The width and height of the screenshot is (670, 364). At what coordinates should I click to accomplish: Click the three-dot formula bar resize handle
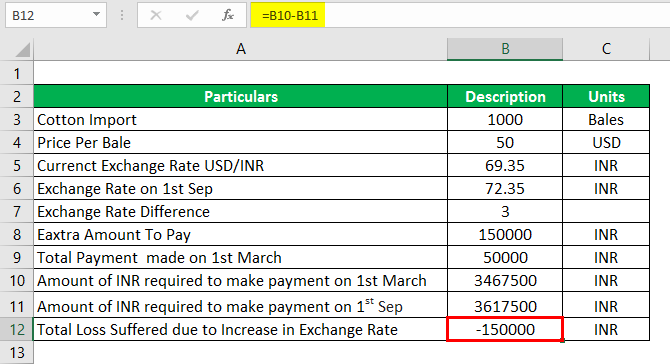(x=122, y=15)
